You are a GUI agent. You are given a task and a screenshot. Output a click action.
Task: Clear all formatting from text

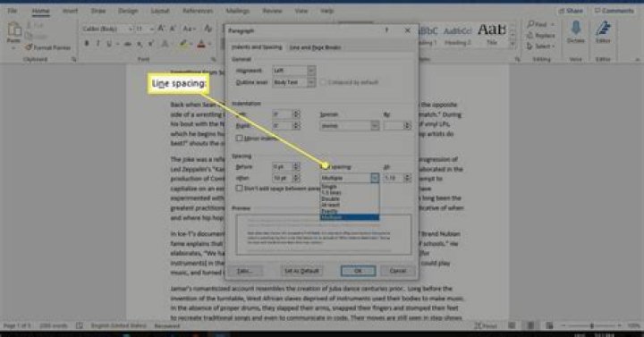coord(208,29)
